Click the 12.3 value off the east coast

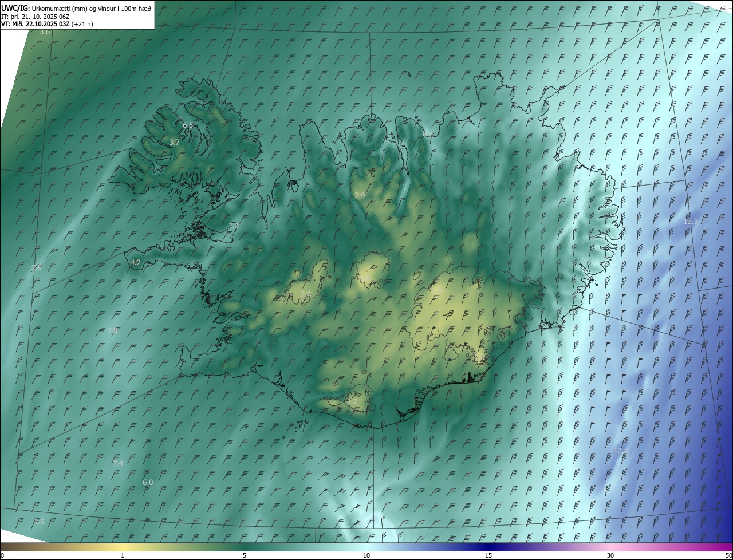(x=691, y=221)
